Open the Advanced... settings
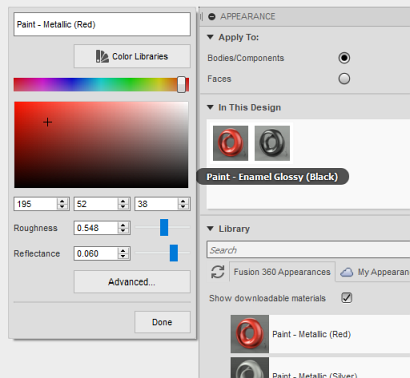The height and width of the screenshot is (378, 410). coord(132,282)
